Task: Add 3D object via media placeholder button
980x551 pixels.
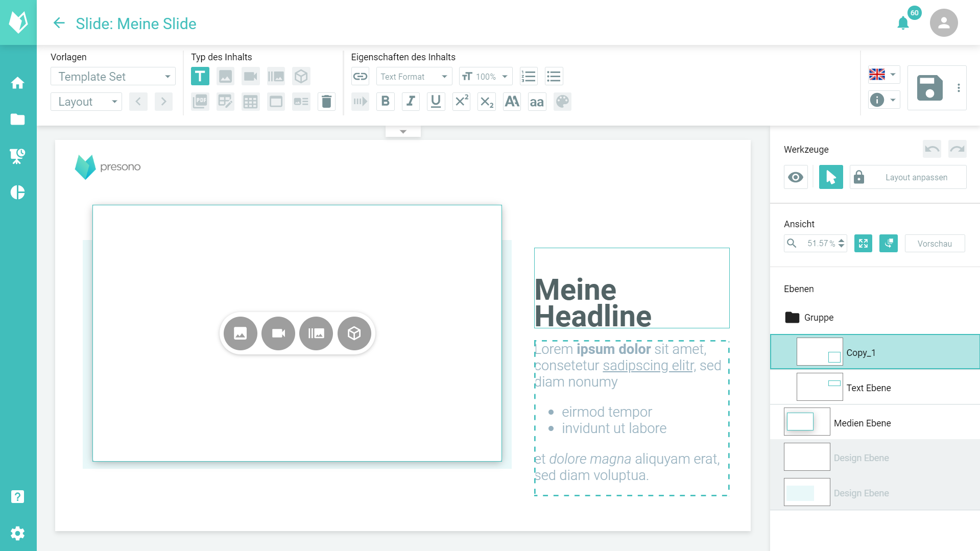Action: [354, 333]
